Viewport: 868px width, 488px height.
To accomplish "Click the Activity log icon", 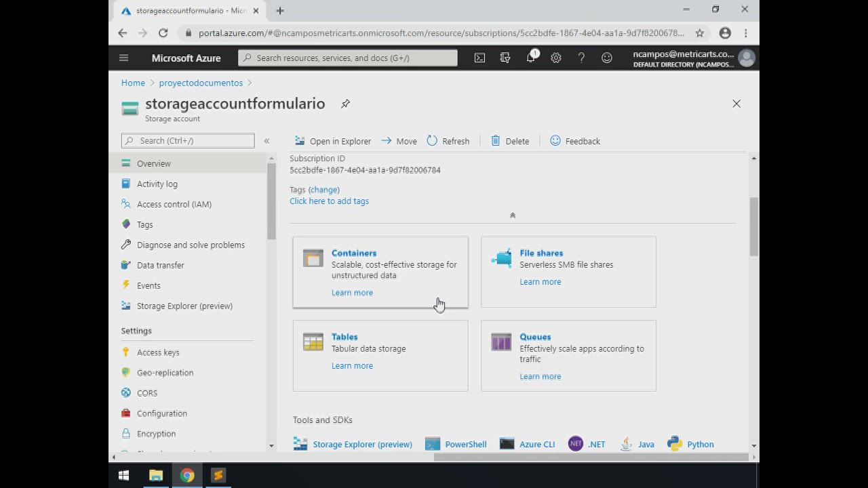I will click(x=125, y=183).
